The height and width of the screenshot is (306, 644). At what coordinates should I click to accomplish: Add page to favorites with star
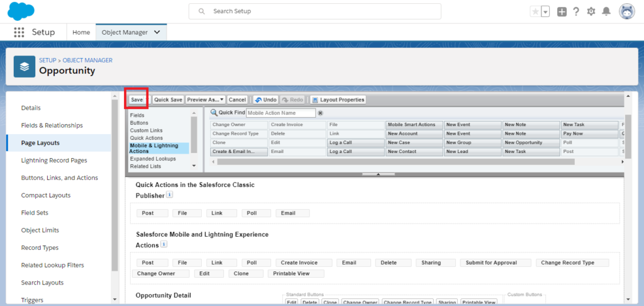(535, 11)
